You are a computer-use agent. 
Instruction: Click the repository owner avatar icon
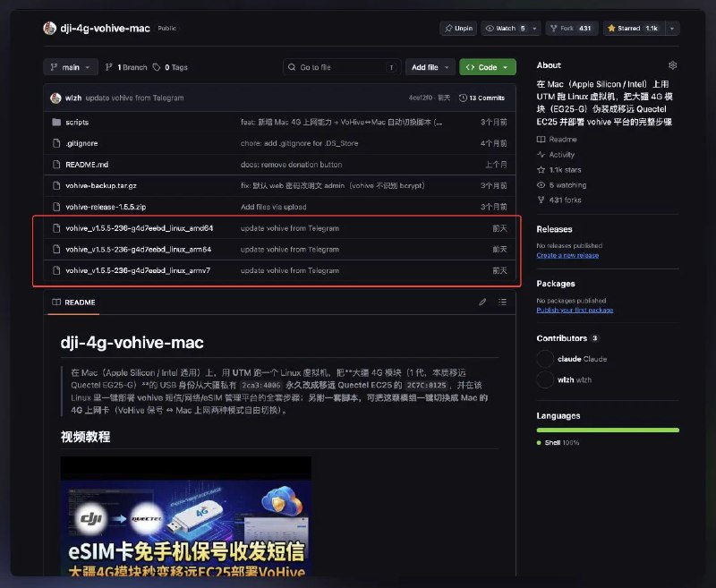[x=49, y=29]
